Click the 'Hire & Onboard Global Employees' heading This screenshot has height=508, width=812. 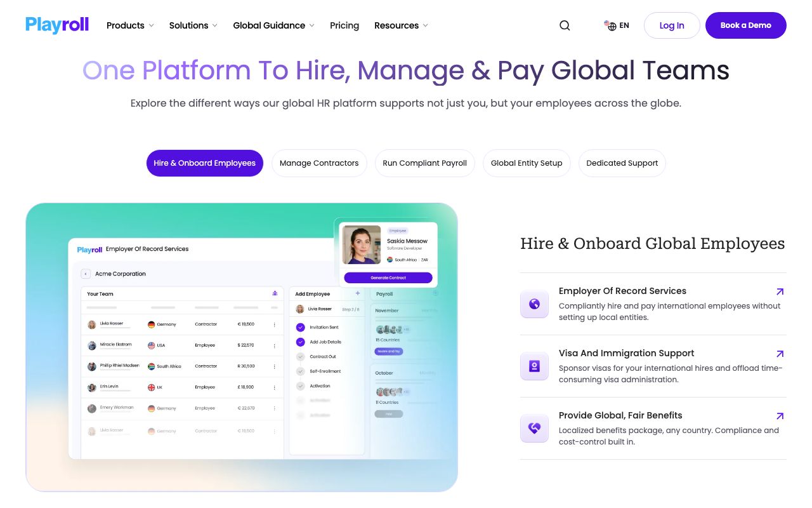pos(653,244)
